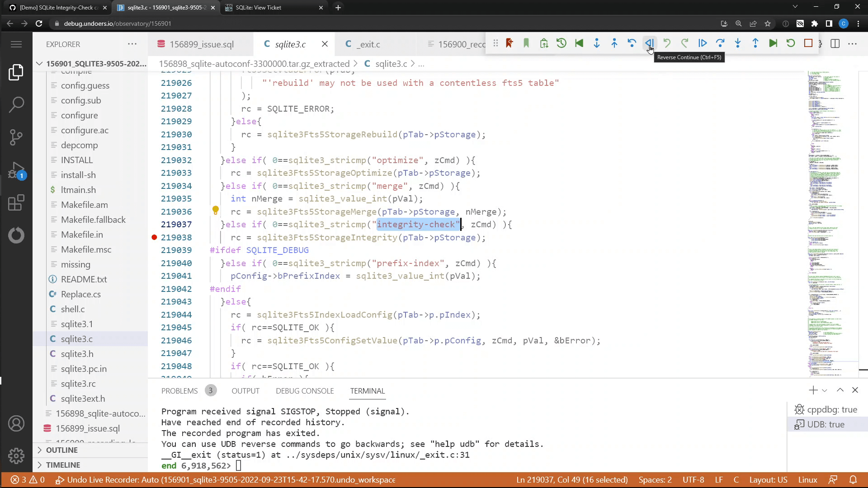Stop the debug session with the red square icon
The image size is (868, 488).
pos(809,43)
